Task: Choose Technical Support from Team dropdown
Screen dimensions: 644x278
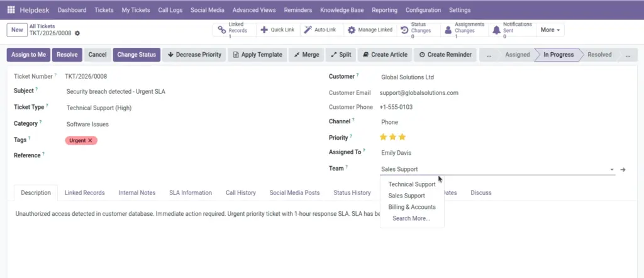Action: (x=412, y=184)
